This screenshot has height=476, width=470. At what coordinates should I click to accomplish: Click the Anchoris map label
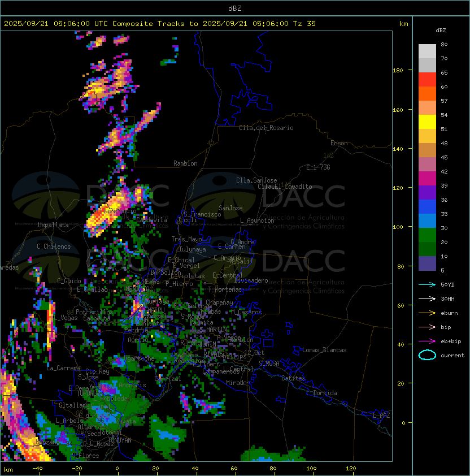click(x=132, y=385)
